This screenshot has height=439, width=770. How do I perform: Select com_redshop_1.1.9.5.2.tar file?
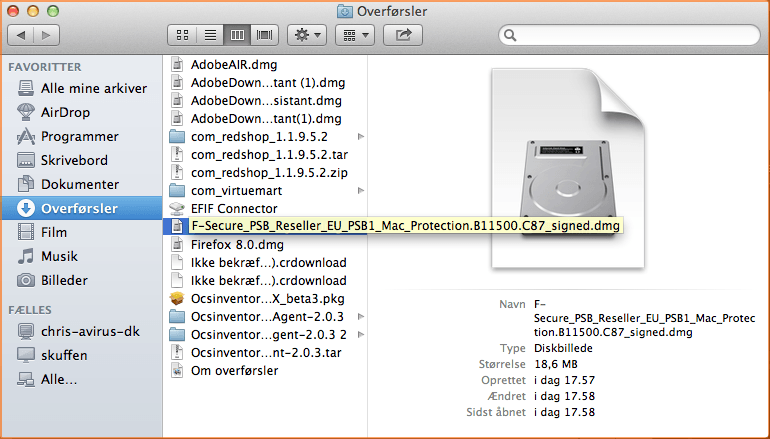[x=265, y=155]
